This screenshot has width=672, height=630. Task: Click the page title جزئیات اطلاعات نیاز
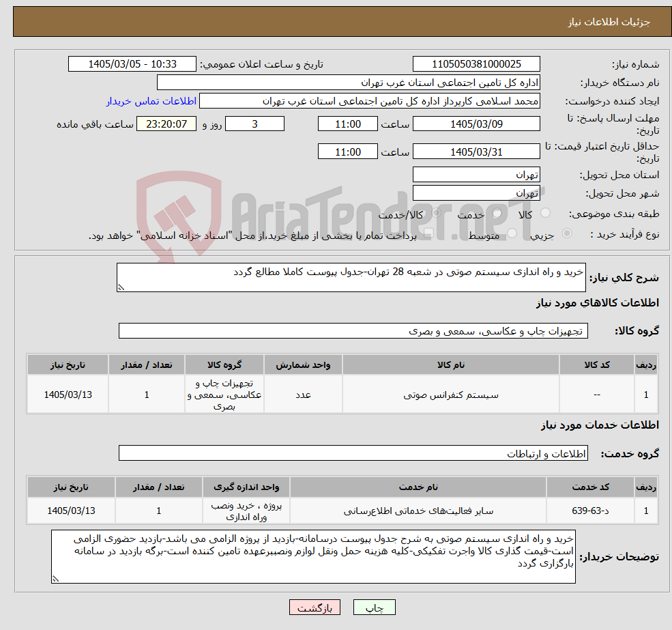tap(609, 22)
